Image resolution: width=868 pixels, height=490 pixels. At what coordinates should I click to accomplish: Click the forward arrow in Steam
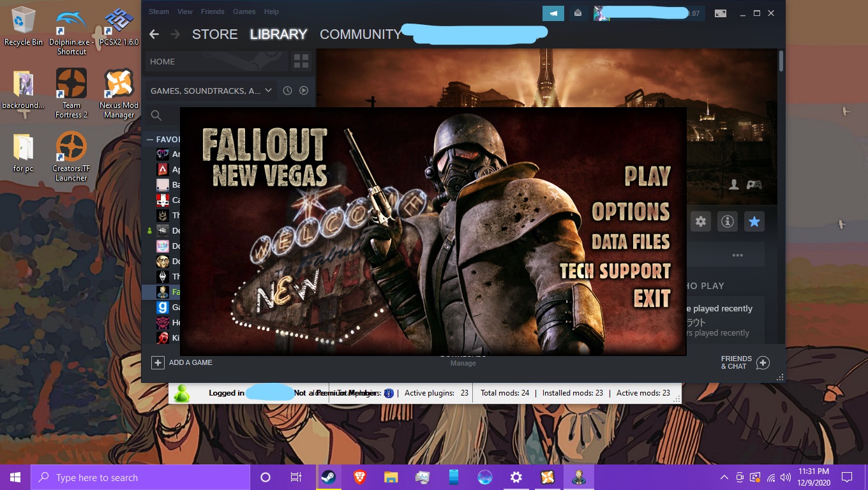click(x=175, y=34)
